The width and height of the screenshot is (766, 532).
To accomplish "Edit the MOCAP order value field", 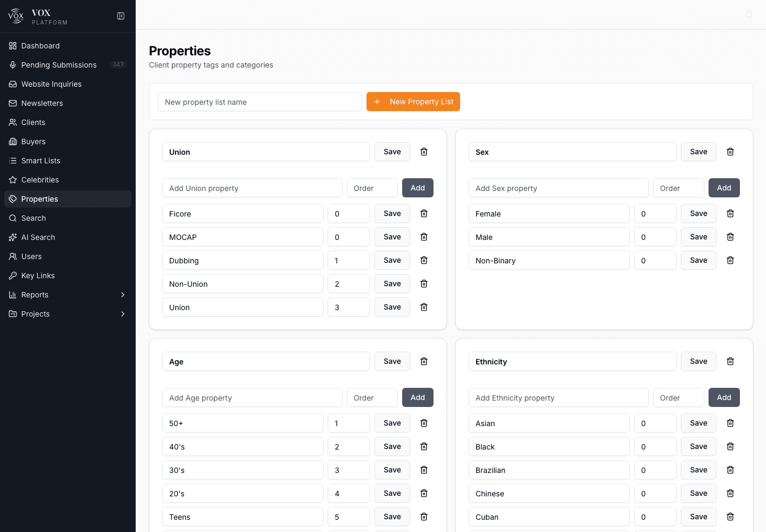I will [349, 237].
